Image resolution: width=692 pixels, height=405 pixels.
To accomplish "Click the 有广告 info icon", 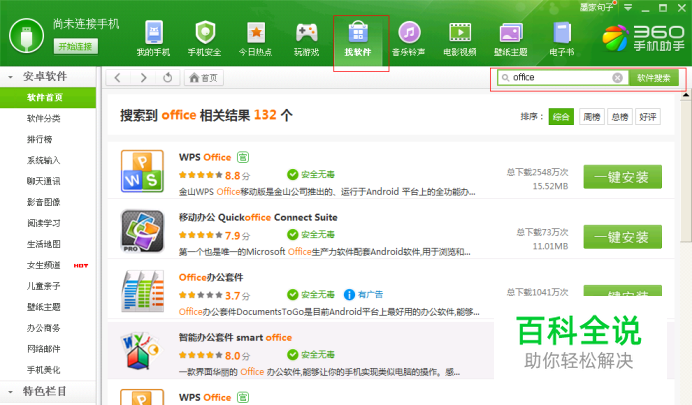I will click(349, 294).
